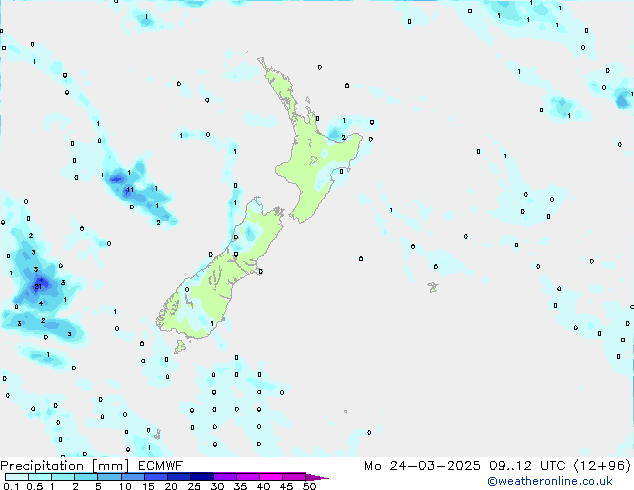Click the 10–15 mm legend color swatch

click(133, 477)
